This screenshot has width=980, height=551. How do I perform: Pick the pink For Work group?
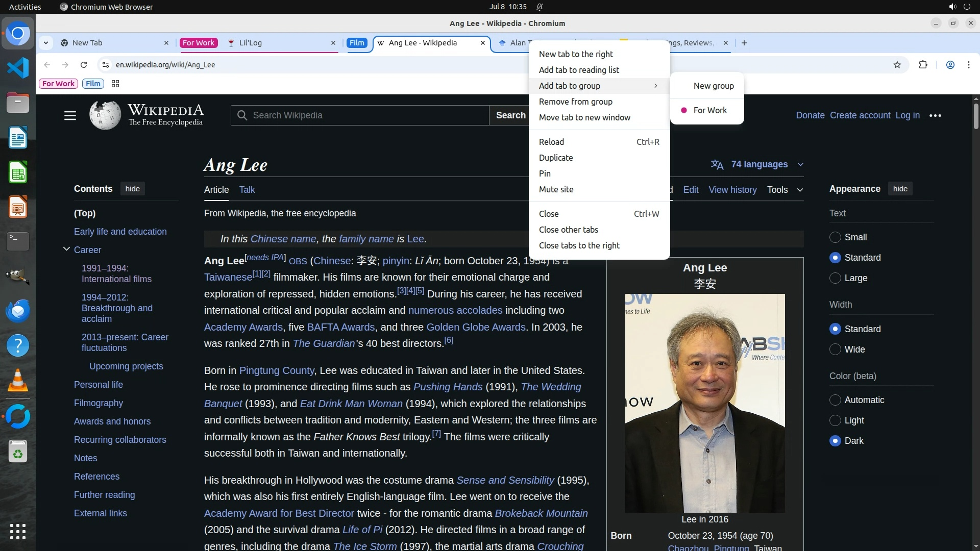(x=709, y=110)
